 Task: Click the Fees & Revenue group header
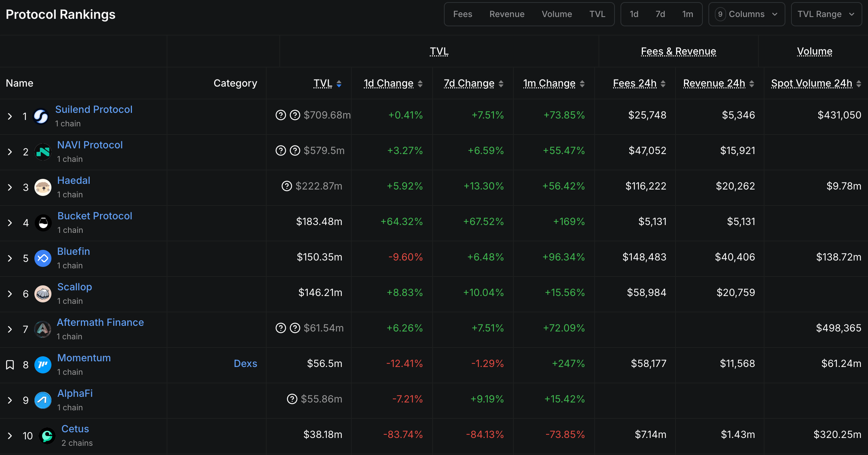pos(678,51)
